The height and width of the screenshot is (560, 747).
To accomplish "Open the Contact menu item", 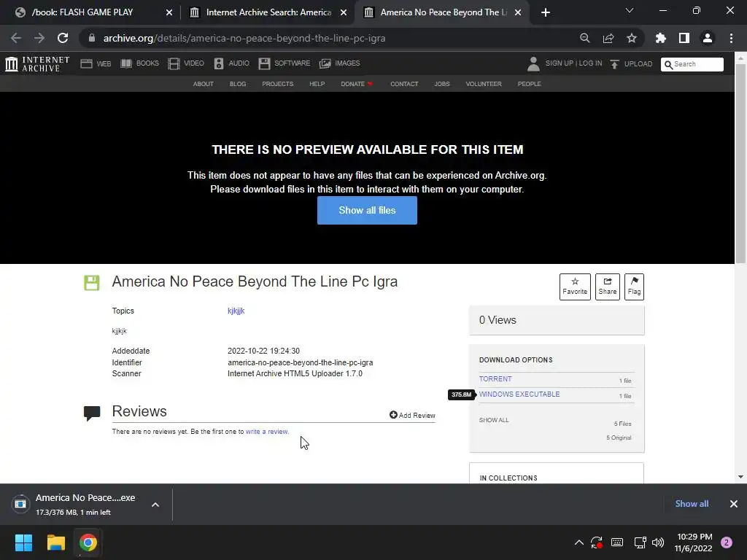I will click(404, 84).
